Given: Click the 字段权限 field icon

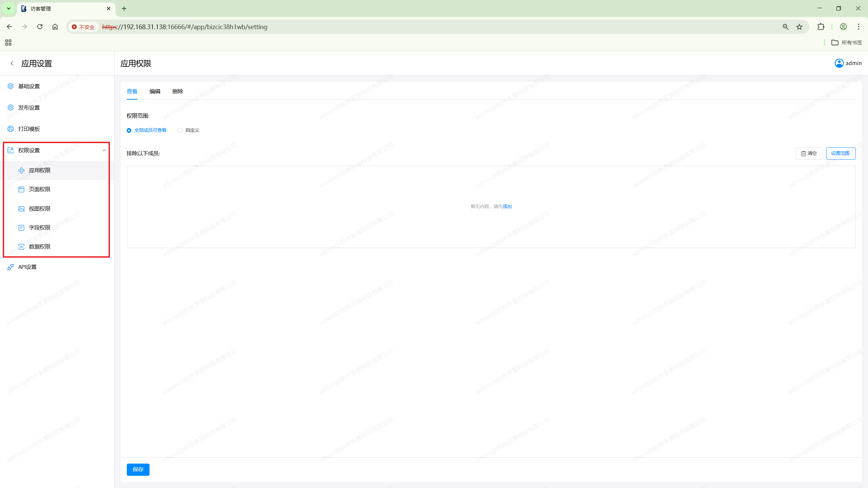Looking at the screenshot, I should [21, 228].
